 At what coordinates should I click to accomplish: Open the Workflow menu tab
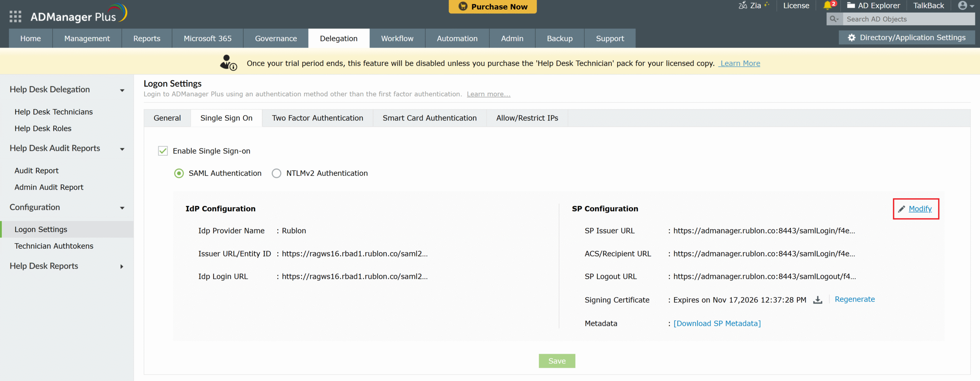click(x=397, y=38)
